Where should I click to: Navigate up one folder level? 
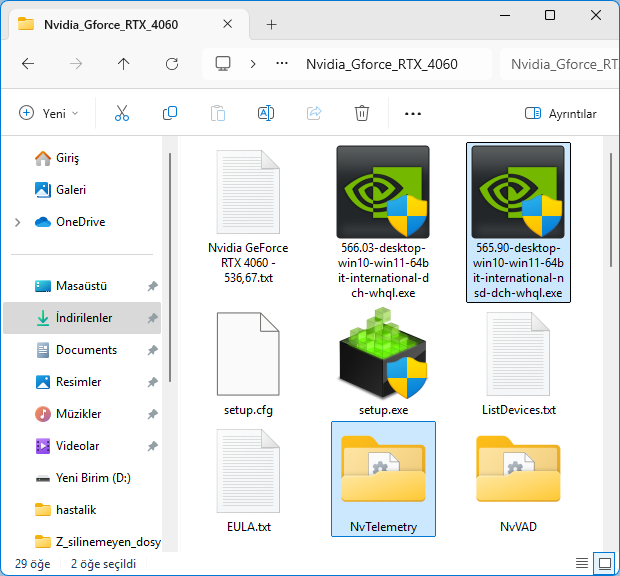(x=123, y=64)
